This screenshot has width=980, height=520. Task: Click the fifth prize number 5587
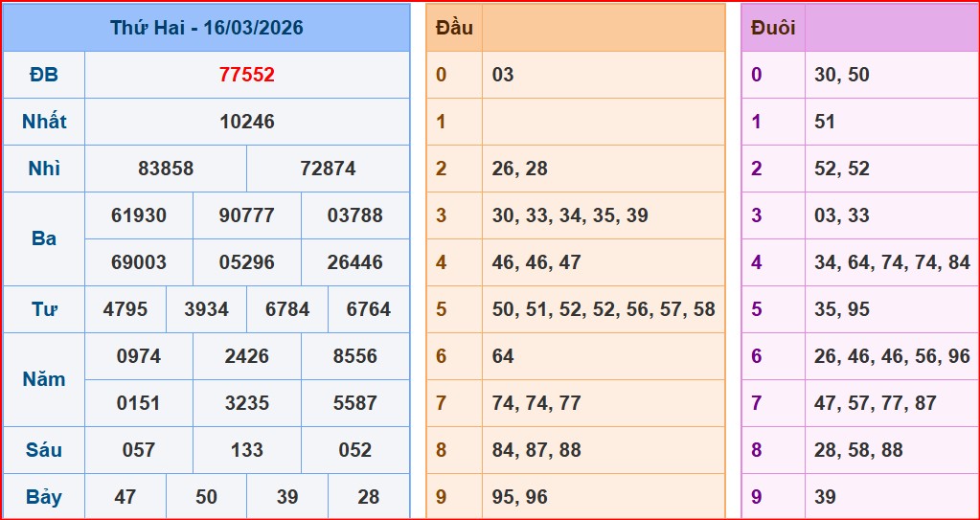[x=355, y=403]
